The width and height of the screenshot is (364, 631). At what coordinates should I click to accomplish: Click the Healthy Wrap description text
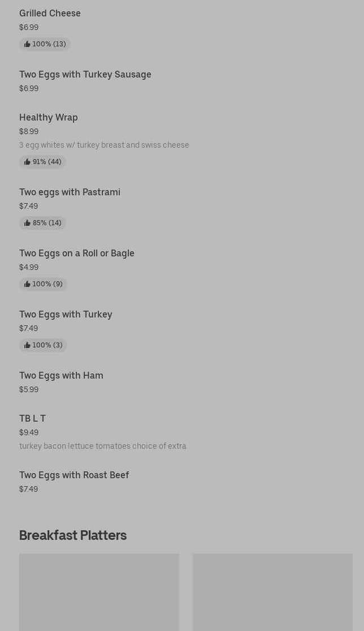point(104,145)
